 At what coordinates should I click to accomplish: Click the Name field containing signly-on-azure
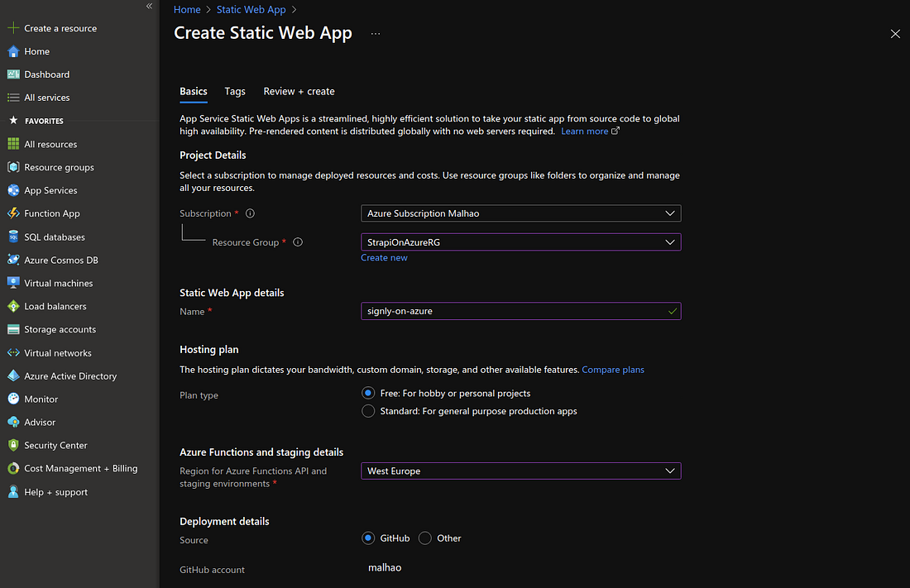(520, 311)
